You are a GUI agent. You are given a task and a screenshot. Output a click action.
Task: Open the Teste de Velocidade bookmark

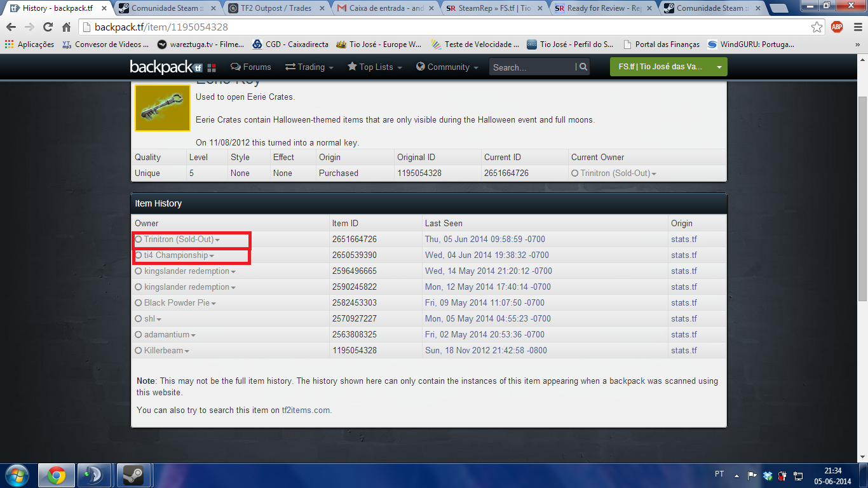click(475, 44)
